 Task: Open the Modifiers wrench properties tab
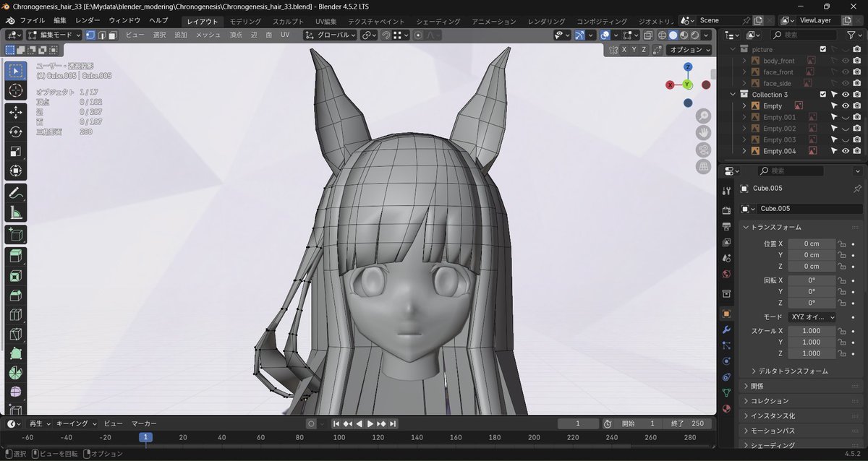tap(727, 329)
